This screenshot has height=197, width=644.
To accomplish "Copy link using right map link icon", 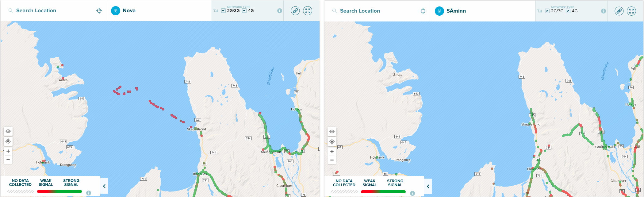I will point(619,11).
